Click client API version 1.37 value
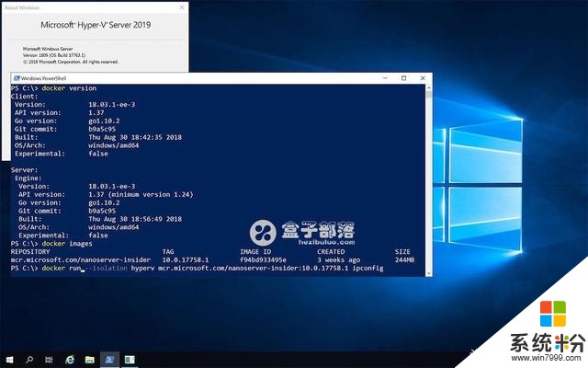Screen dimensions: 588x368 click(x=96, y=113)
